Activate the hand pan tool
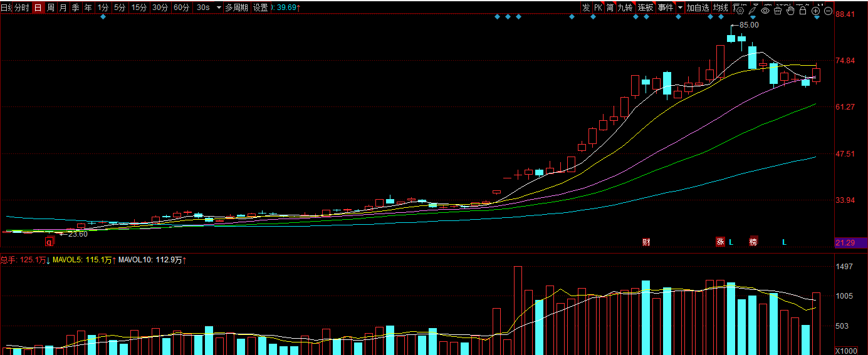 pos(790,10)
